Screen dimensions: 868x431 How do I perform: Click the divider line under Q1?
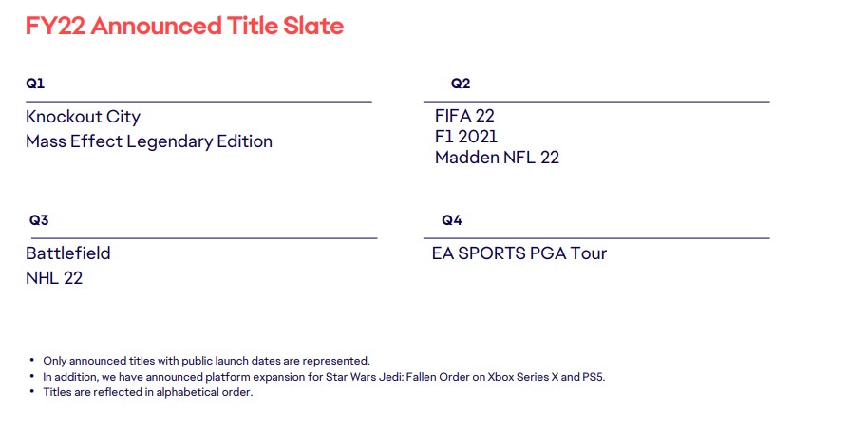pos(198,102)
